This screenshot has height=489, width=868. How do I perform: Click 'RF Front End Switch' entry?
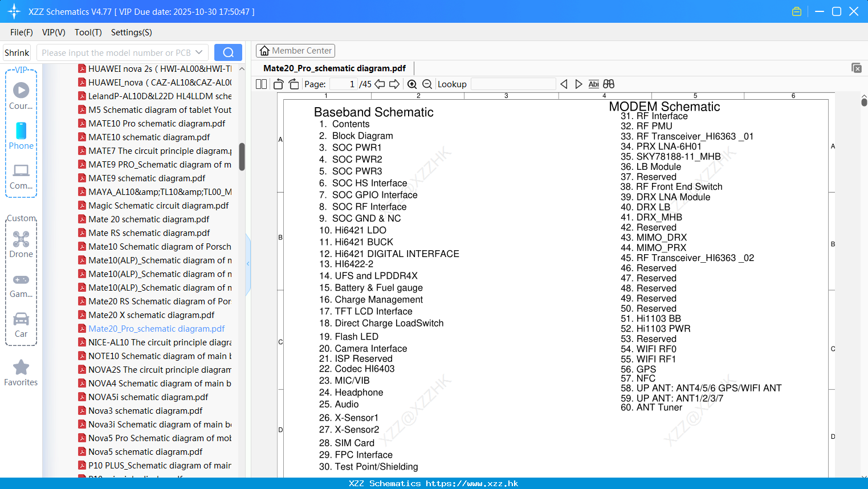[679, 187]
